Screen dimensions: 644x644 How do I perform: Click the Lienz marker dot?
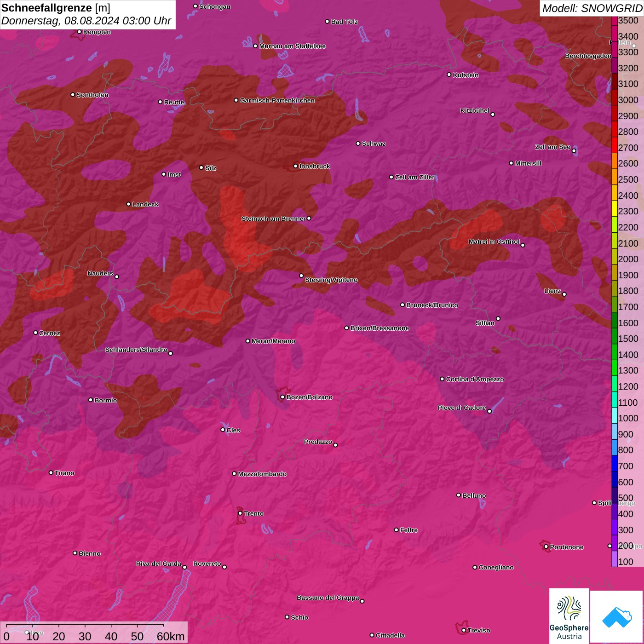(564, 294)
